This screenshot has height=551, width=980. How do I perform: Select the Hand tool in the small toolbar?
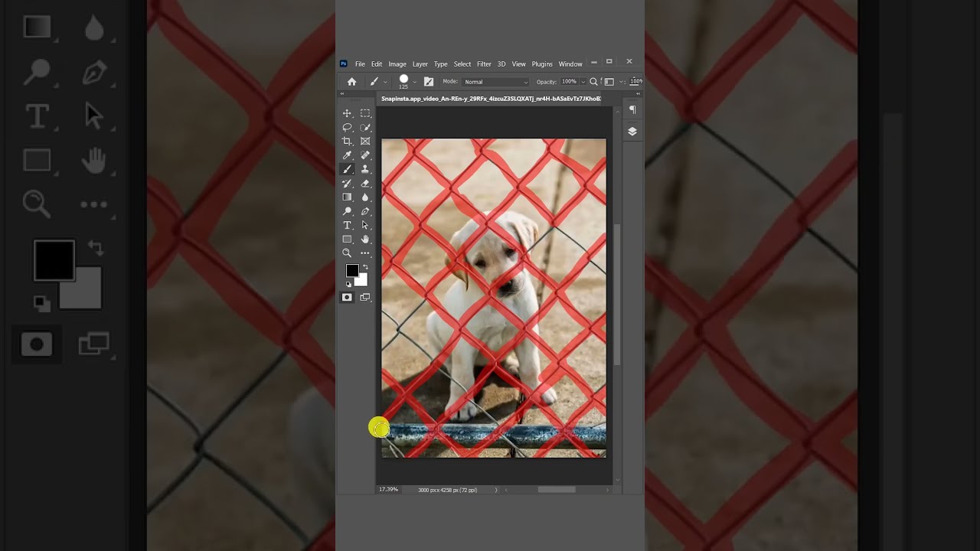tap(365, 239)
